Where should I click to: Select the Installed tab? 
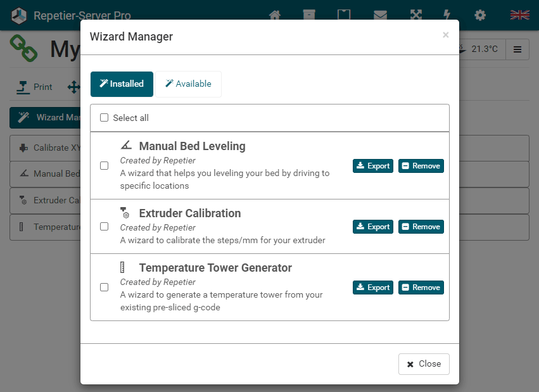pos(122,84)
